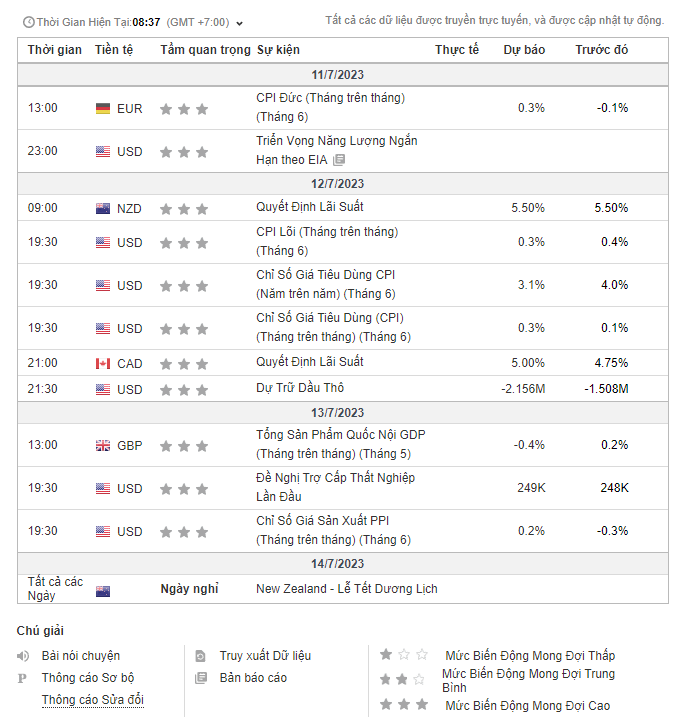Screen dimensions: 679x727
Task: Click the German flag icon on EUR row
Action: (103, 109)
